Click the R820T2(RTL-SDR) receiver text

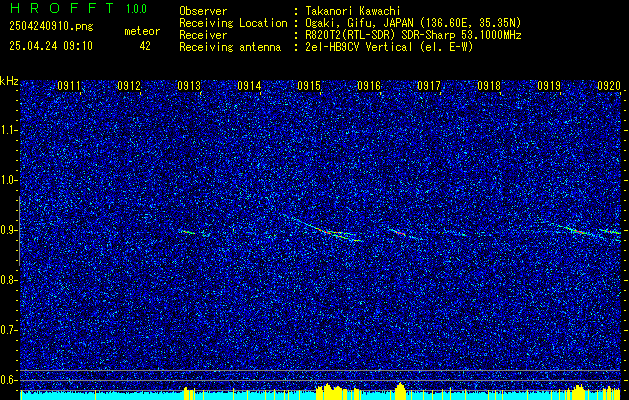(x=413, y=35)
